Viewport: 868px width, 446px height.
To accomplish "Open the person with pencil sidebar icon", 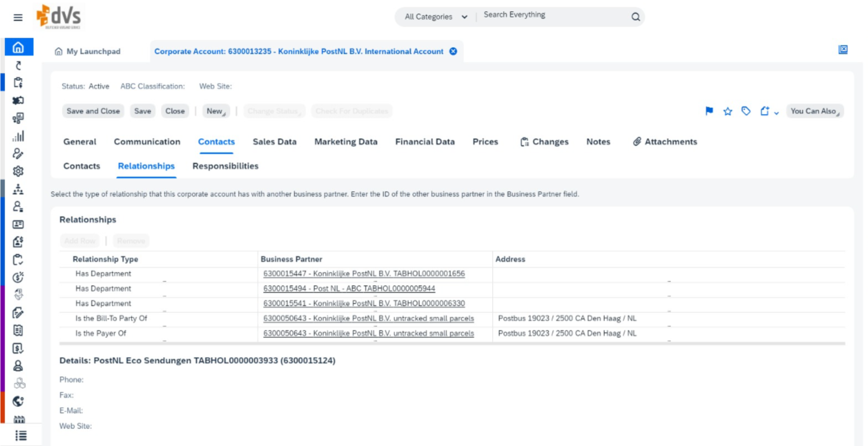I will pyautogui.click(x=18, y=154).
